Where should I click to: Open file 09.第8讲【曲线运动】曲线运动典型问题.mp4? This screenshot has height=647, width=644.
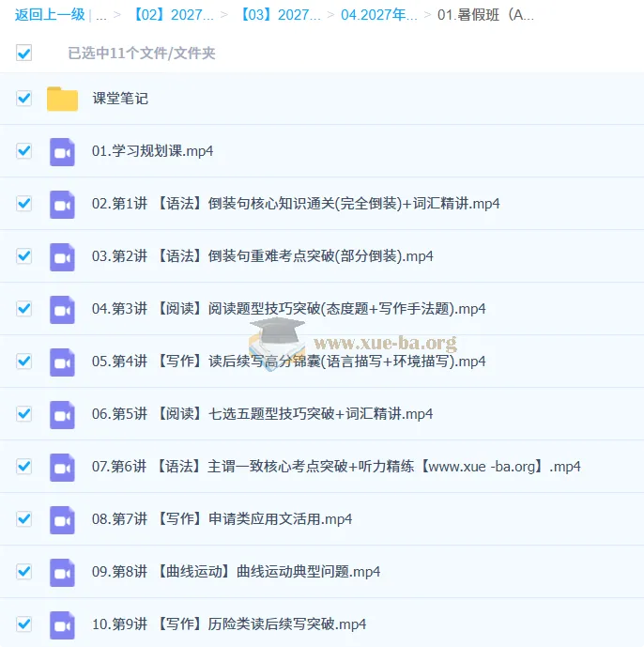236,572
